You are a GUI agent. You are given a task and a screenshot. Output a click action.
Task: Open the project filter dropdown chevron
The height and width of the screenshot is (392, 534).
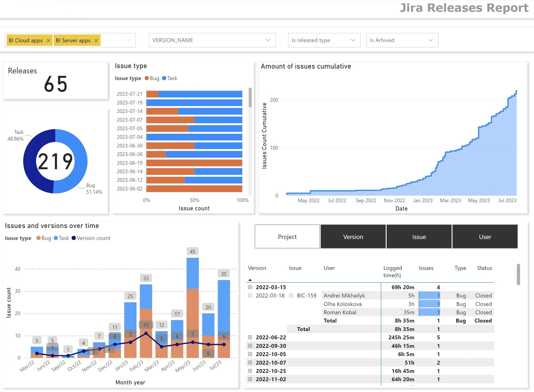[x=128, y=40]
